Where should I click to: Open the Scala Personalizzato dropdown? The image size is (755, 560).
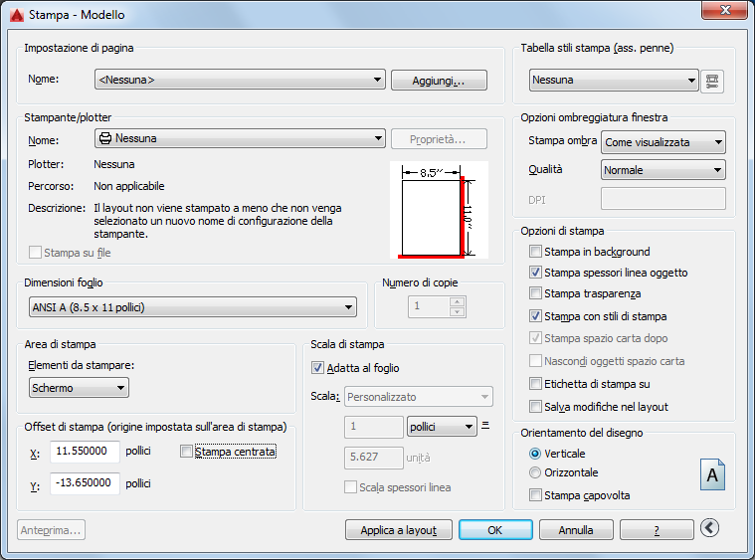(419, 397)
